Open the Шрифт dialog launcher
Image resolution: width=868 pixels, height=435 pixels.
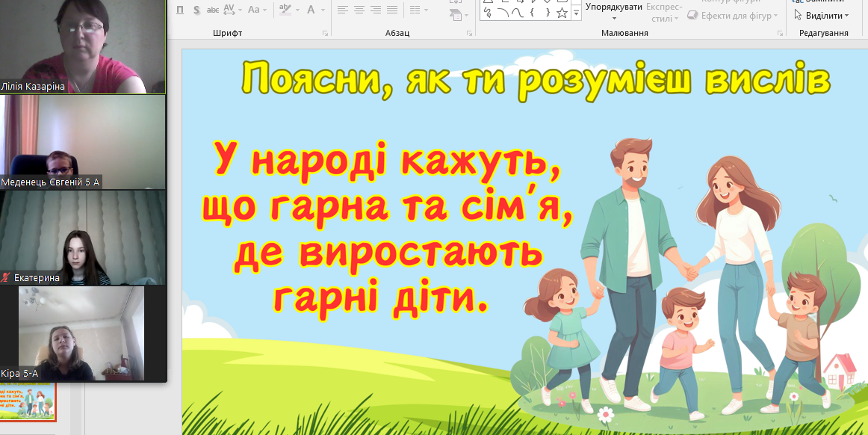pyautogui.click(x=326, y=33)
